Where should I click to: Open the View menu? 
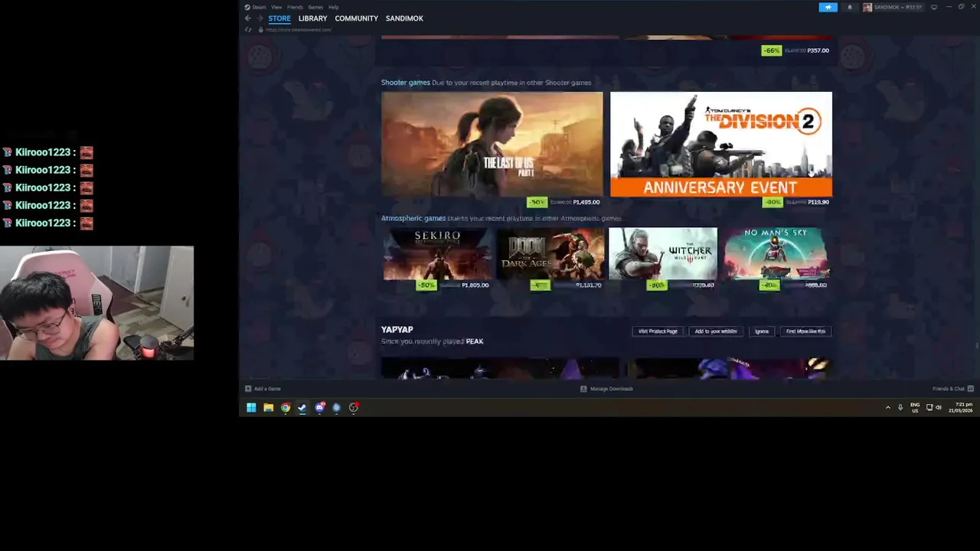coord(276,7)
